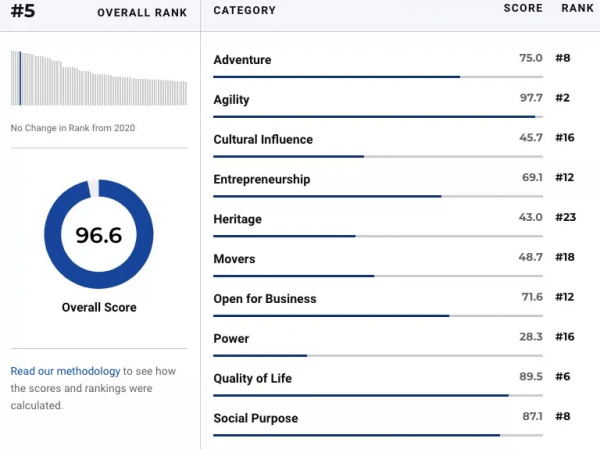
Task: Click the 96.6 overall score donut chart
Action: tap(99, 235)
